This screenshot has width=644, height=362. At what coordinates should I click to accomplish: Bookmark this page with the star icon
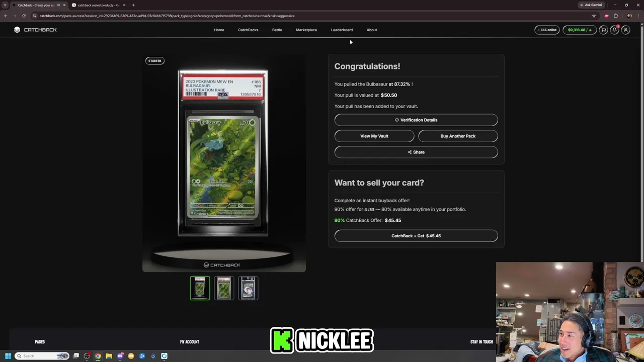[x=594, y=16]
